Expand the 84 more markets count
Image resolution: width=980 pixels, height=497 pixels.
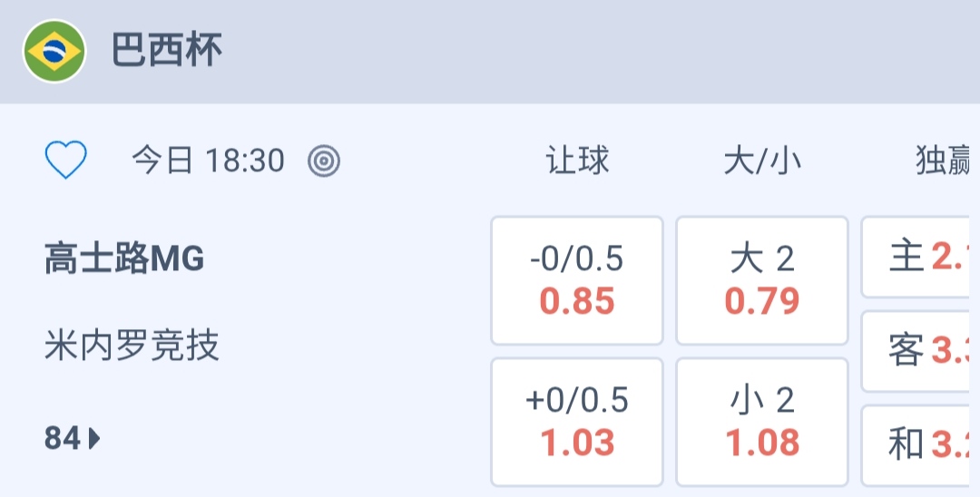pyautogui.click(x=63, y=439)
